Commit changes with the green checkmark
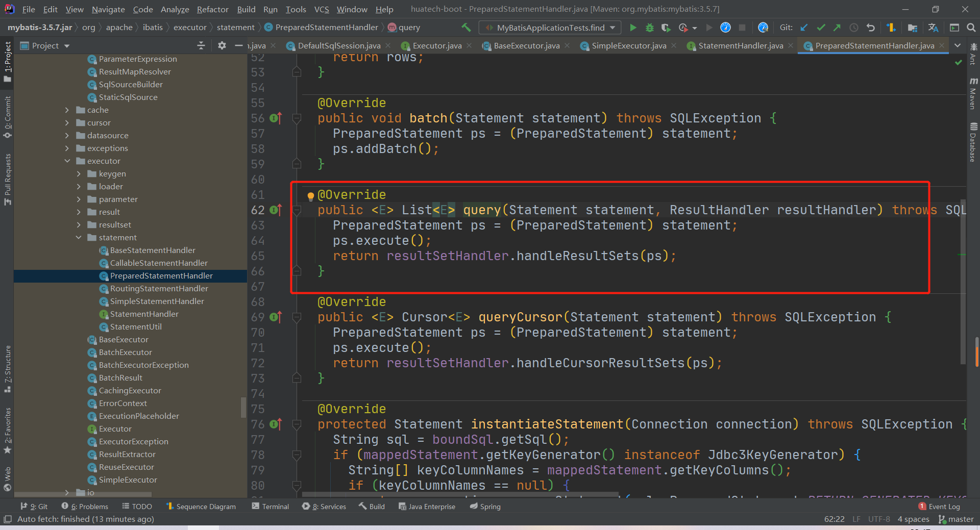Screen dimensions: 980x530 click(x=821, y=28)
